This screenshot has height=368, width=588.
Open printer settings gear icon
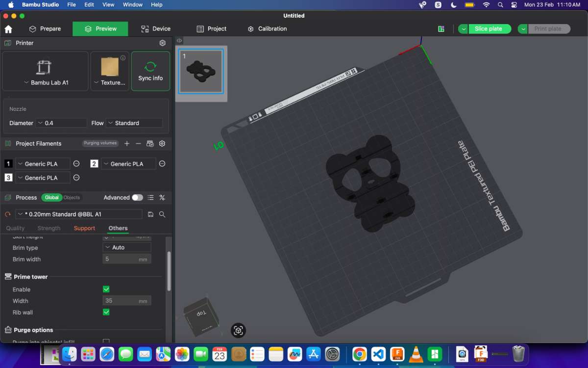tap(163, 43)
